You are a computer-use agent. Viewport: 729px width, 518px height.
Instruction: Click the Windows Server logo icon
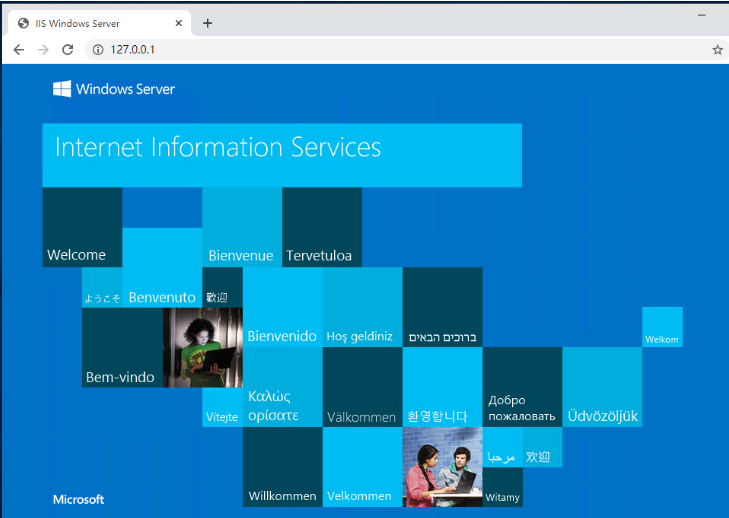pos(62,89)
